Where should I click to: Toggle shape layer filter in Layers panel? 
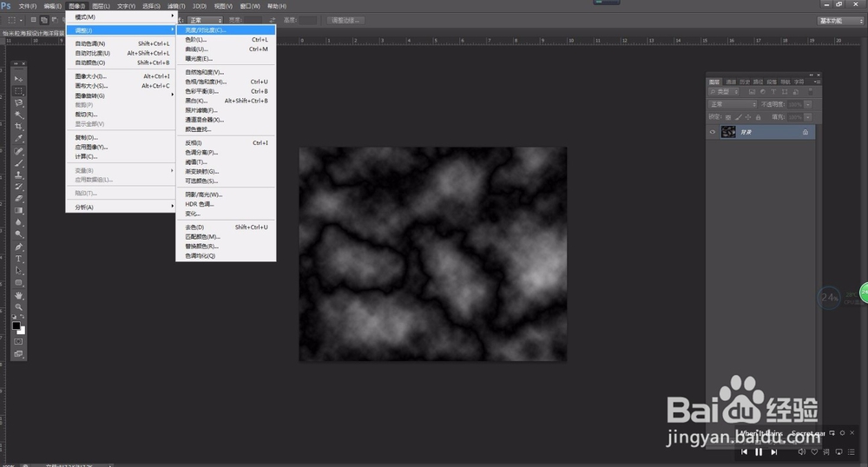(x=785, y=92)
